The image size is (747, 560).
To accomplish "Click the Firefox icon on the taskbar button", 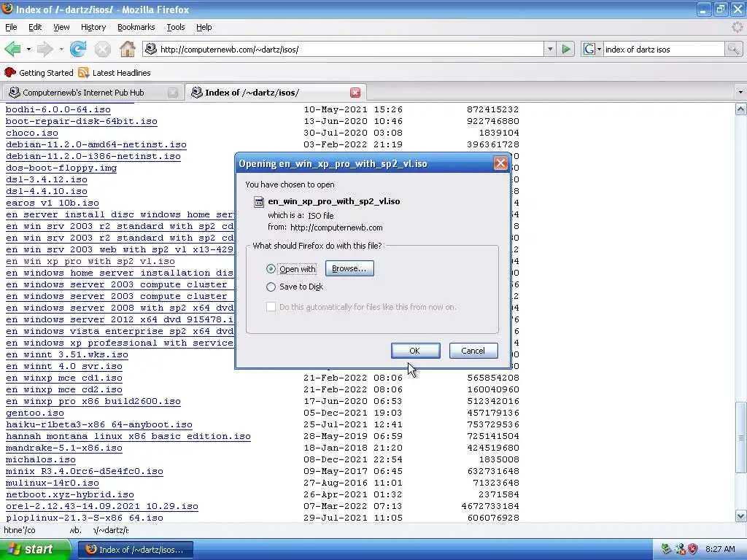I will pyautogui.click(x=91, y=550).
